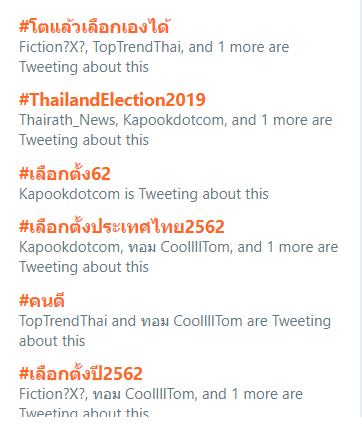
Task: Open the #เลือกตั้งประเทศไทย2562 trend
Action: click(122, 226)
